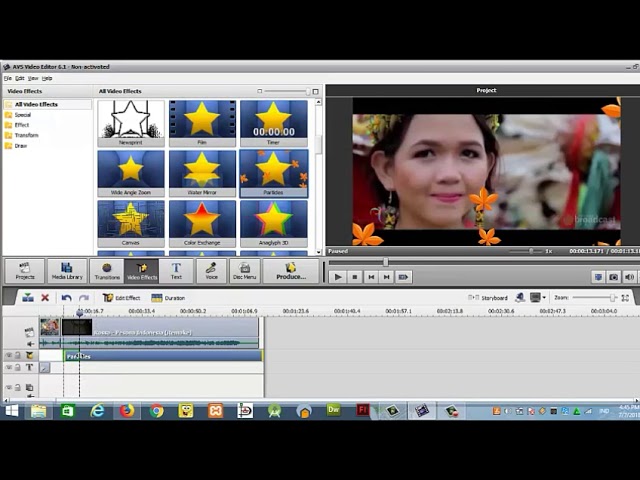Select the Water Mirror effect
The image size is (640, 480).
(x=202, y=173)
